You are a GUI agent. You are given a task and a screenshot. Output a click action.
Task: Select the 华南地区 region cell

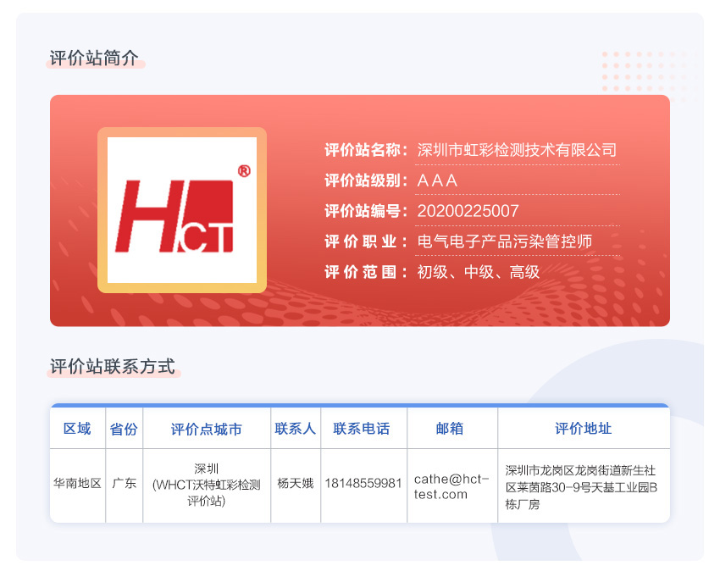[x=77, y=483]
